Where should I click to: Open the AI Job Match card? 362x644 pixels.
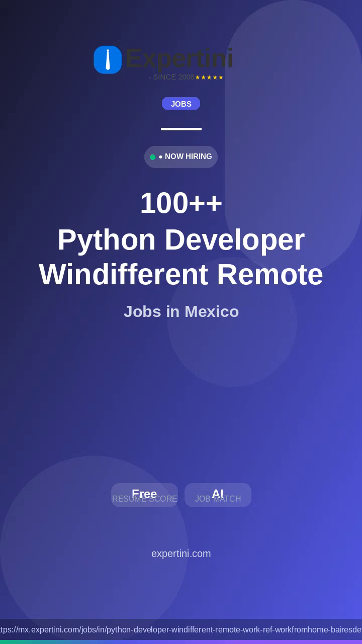tap(218, 495)
